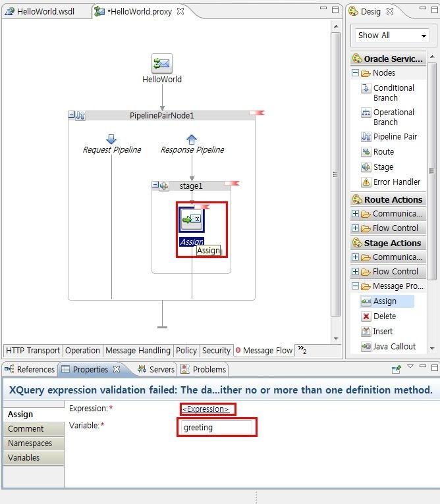This screenshot has height=504, width=440.
Task: Open the HTTP Transport tab
Action: coord(33,350)
